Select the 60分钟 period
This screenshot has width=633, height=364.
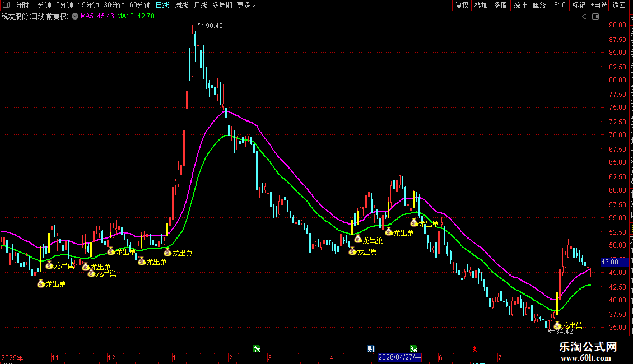click(140, 5)
